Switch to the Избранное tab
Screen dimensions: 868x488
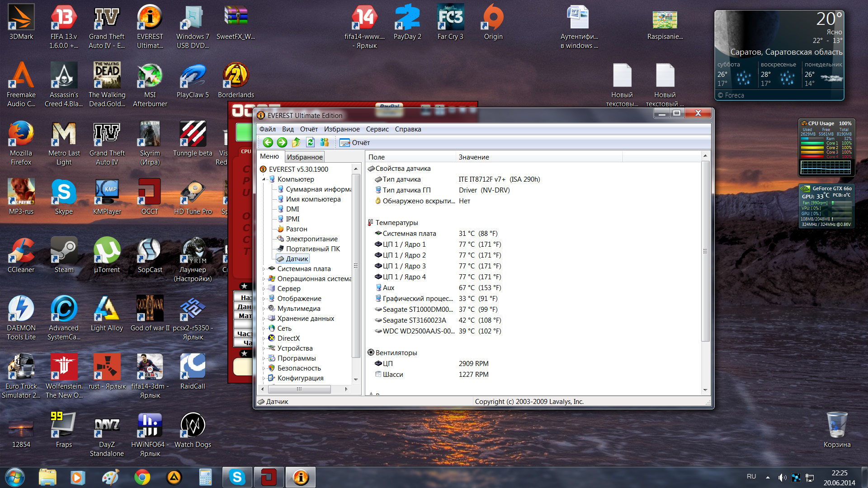point(305,157)
